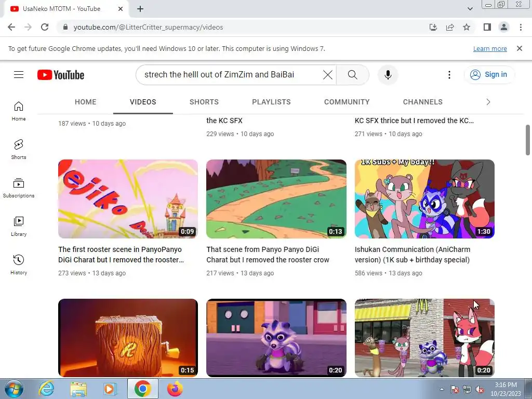
Task: Play the 0:15 wooden box thumbnail video
Action: [128, 338]
